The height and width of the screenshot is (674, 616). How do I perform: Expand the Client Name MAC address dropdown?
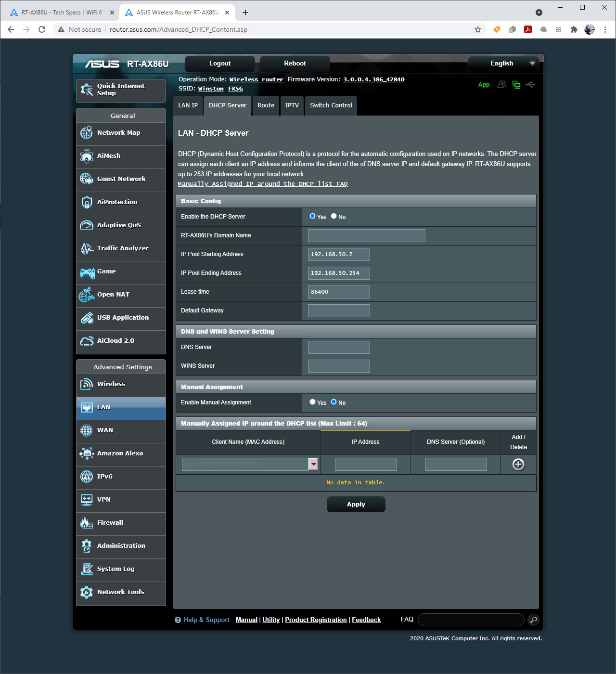313,464
